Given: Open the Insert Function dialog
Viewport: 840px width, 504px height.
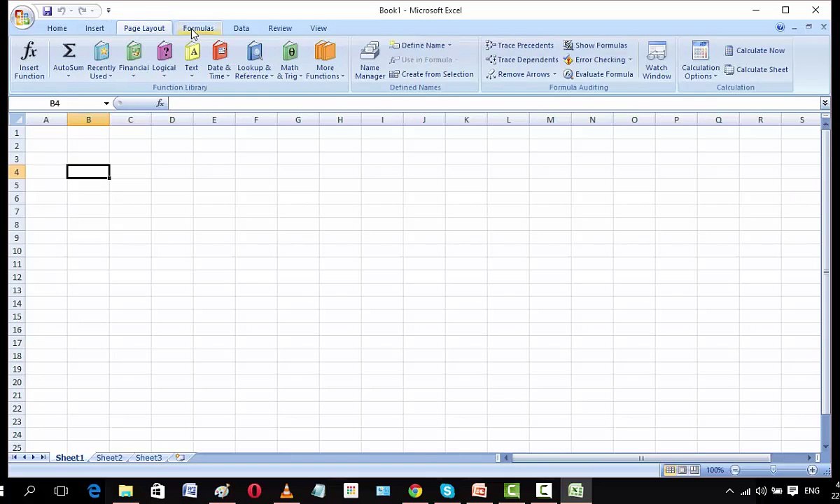Looking at the screenshot, I should (29, 61).
